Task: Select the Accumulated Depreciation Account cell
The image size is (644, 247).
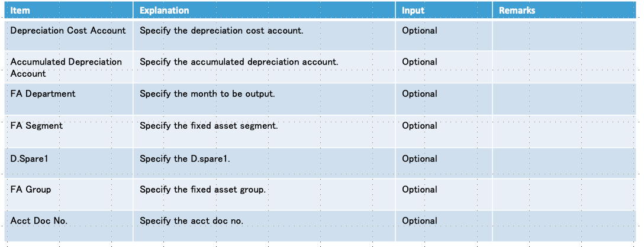Action: tap(69, 67)
